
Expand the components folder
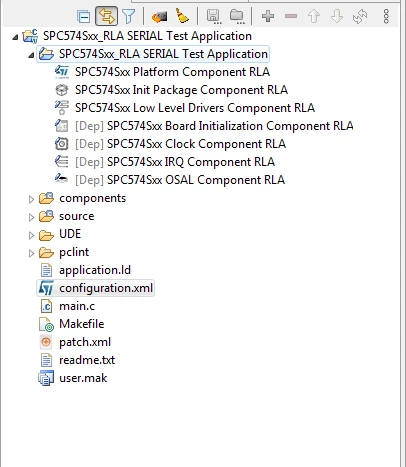pos(31,199)
